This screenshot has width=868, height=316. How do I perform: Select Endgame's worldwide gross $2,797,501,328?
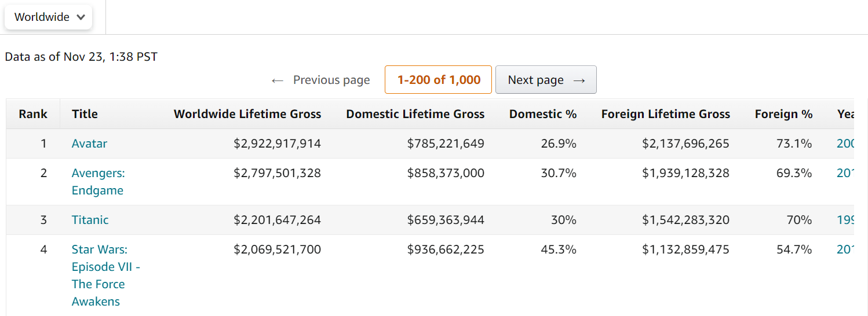pos(278,173)
